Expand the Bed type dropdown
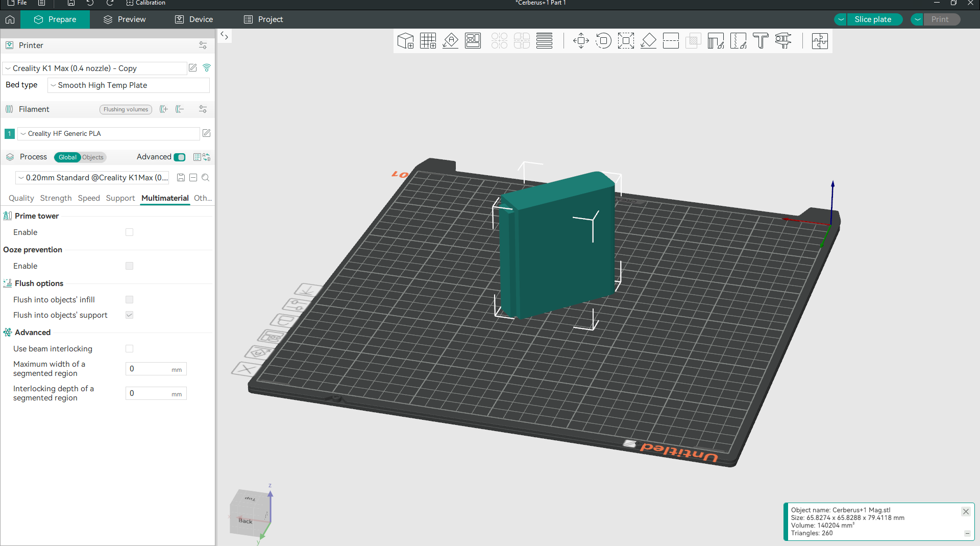This screenshot has height=546, width=980. point(129,85)
